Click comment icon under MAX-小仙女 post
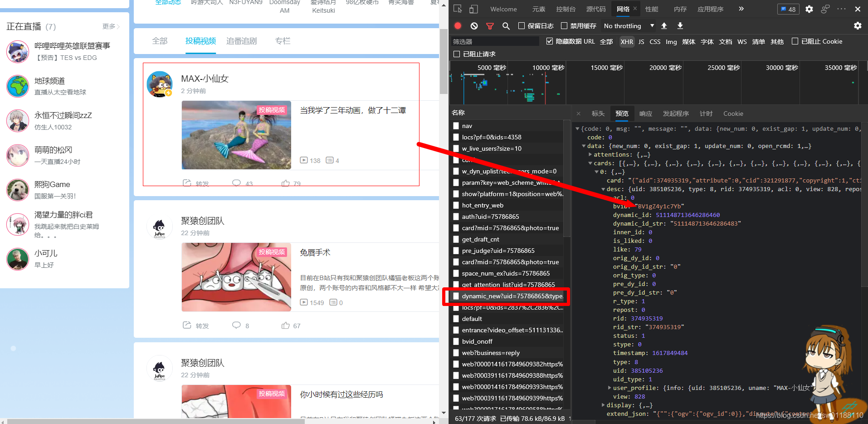This screenshot has height=424, width=868. (x=236, y=183)
